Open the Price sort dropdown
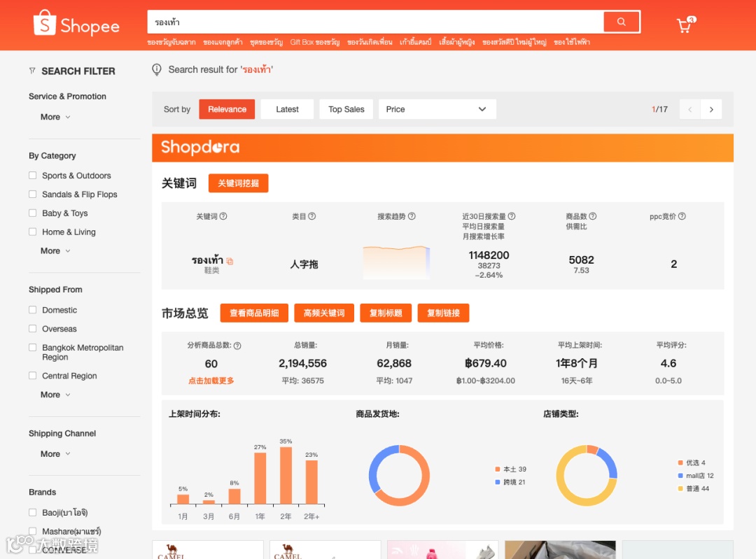This screenshot has width=756, height=559. 437,109
